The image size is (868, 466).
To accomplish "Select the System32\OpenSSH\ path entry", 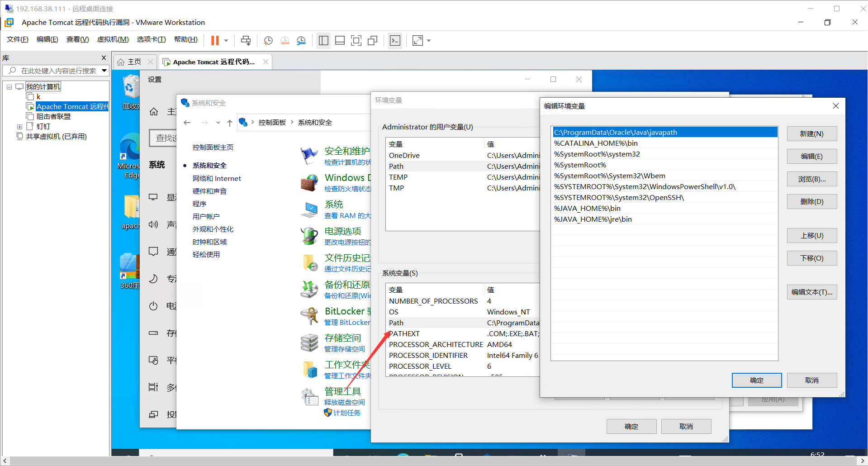I will tap(664, 198).
